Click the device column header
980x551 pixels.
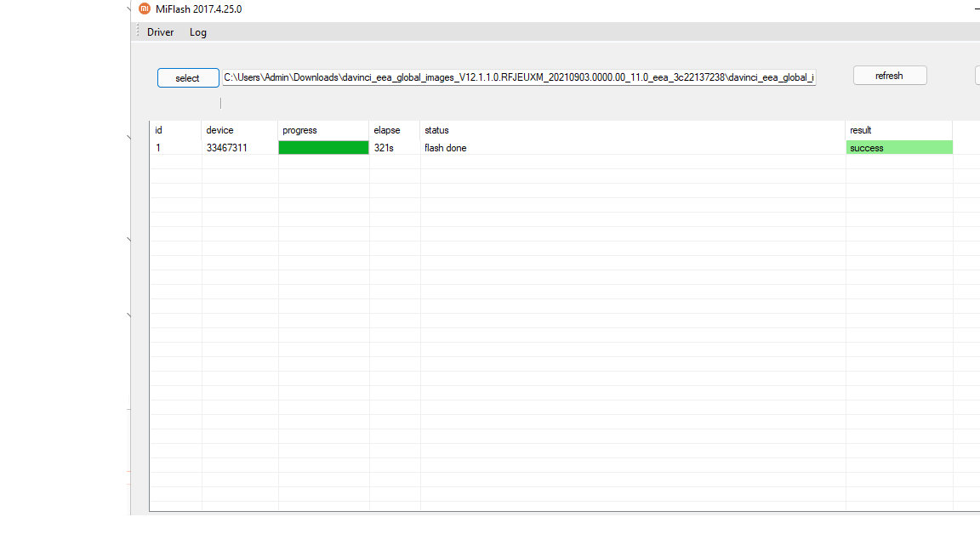pyautogui.click(x=239, y=130)
